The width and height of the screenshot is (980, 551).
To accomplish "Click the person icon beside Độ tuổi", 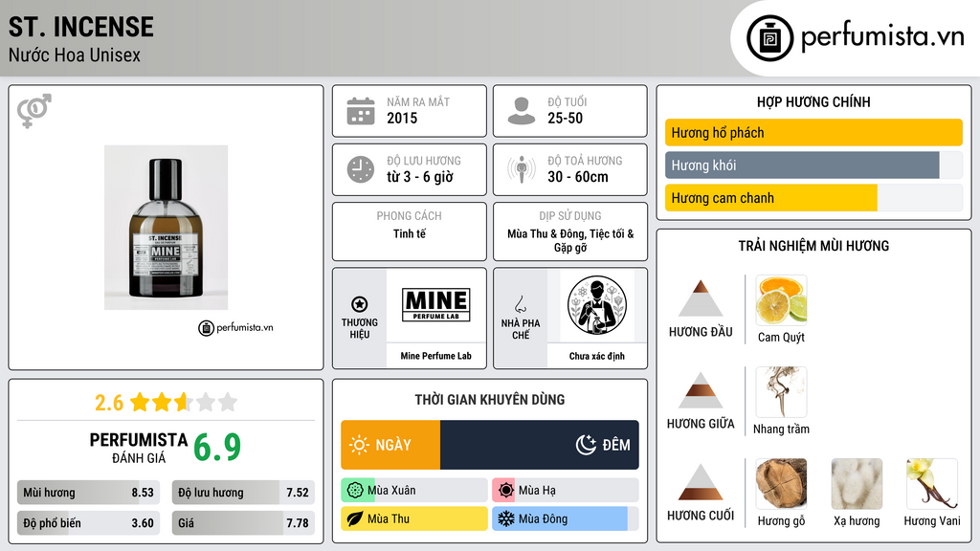I will click(522, 111).
